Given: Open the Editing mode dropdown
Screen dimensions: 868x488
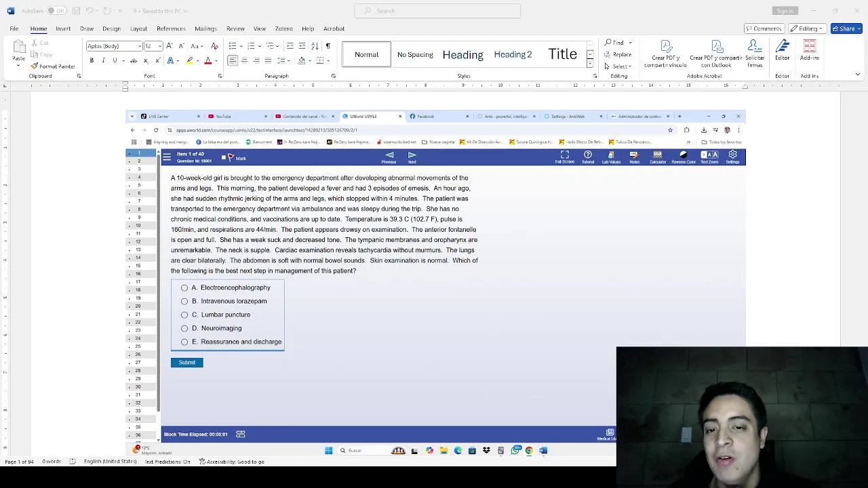Looking at the screenshot, I should (808, 28).
